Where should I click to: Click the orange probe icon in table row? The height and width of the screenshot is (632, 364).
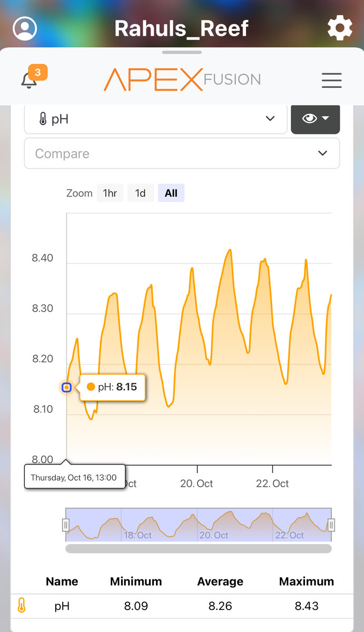[x=21, y=606]
